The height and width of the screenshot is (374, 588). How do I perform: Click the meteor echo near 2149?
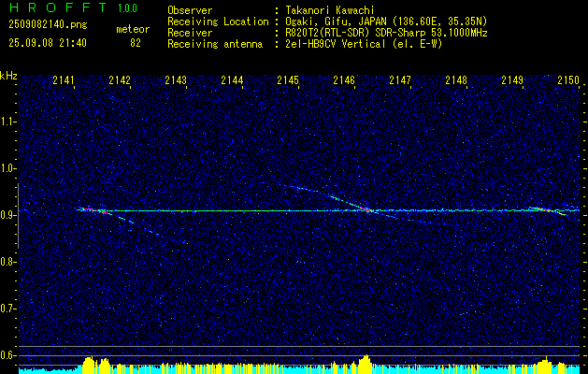(x=548, y=210)
